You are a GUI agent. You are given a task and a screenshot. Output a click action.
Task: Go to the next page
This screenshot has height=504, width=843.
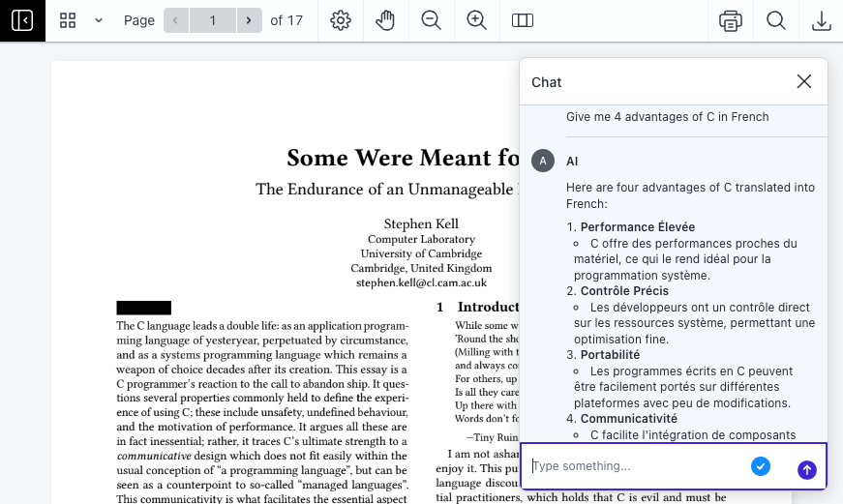[249, 20]
